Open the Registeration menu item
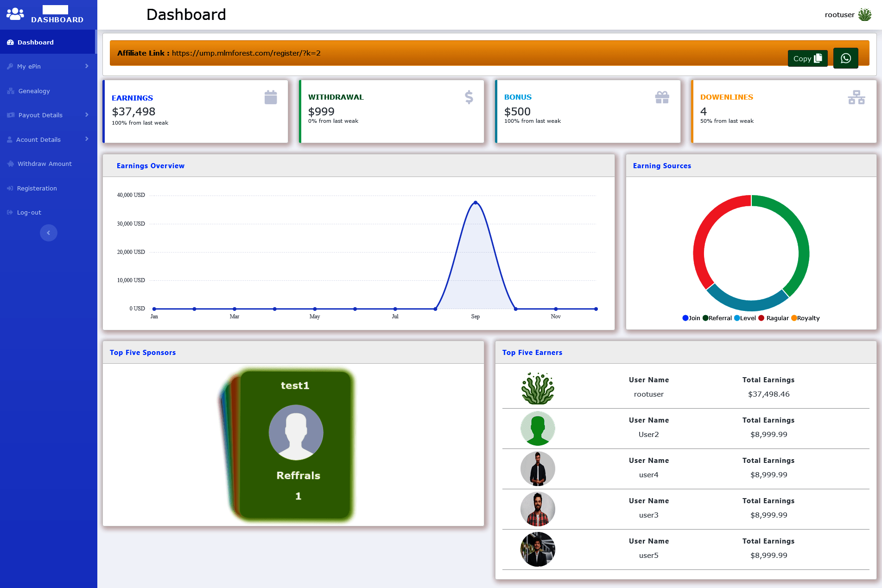Viewport: 882px width, 588px height. point(48,188)
